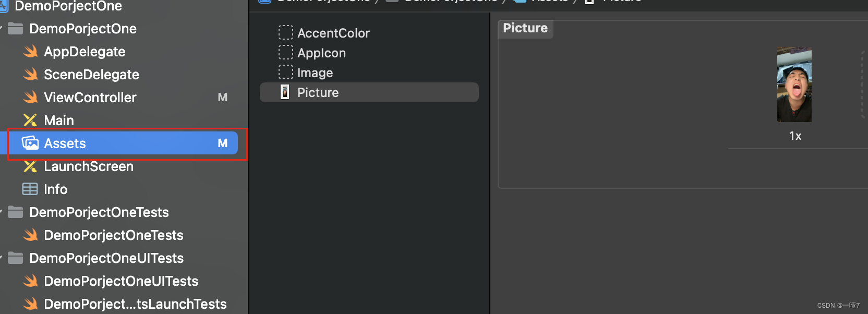Open the DemoPorjectOneUITests swift file

pyautogui.click(x=120, y=281)
